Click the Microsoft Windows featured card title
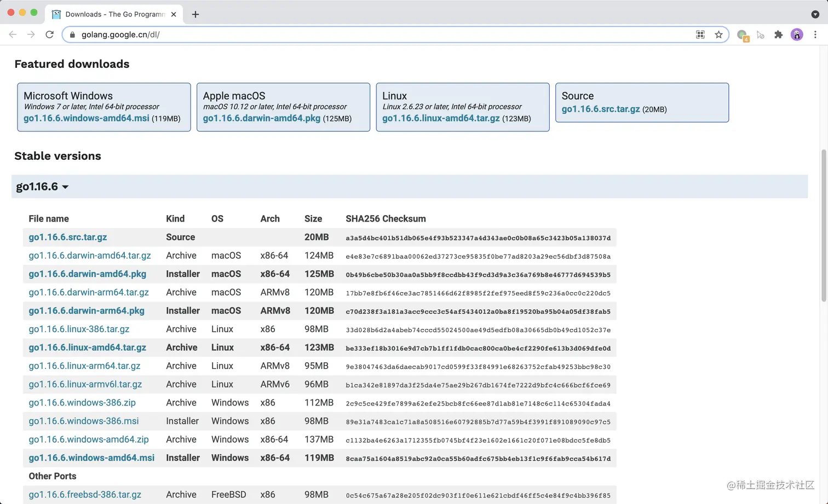The image size is (828, 504). point(68,96)
